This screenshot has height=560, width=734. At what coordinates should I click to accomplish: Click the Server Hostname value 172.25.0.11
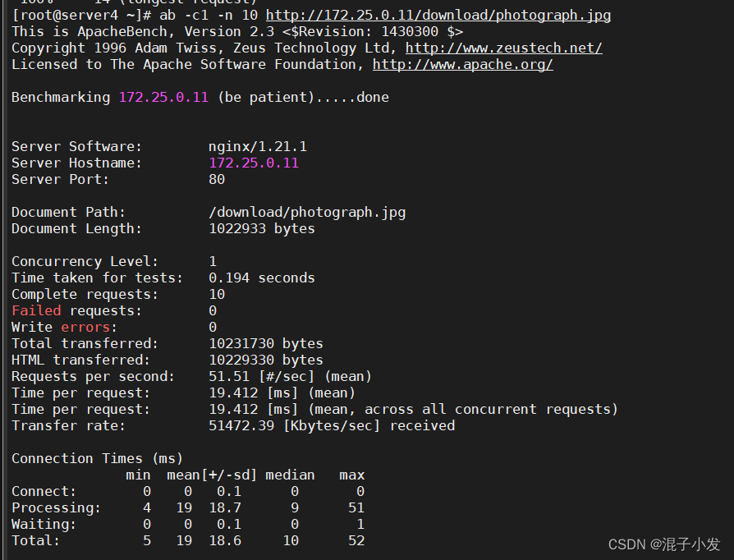[x=253, y=163]
